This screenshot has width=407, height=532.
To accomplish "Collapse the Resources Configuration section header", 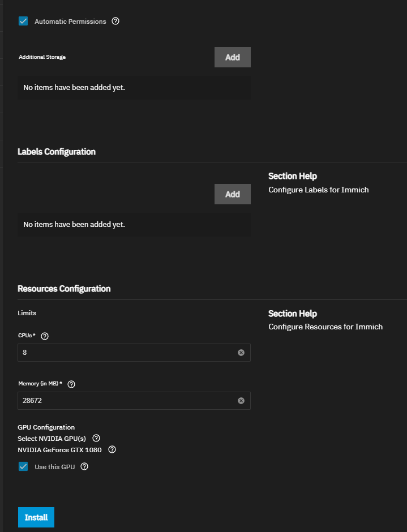I will [64, 289].
